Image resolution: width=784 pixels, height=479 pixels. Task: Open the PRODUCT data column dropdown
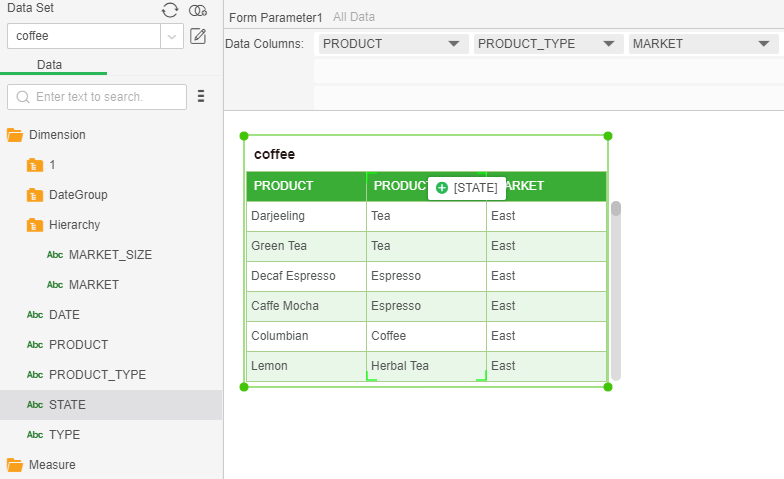tap(454, 44)
